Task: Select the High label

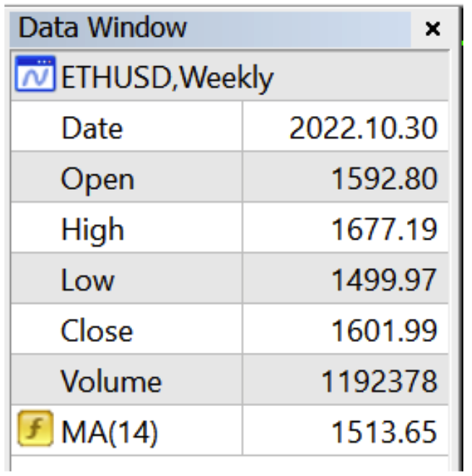Action: click(x=92, y=229)
